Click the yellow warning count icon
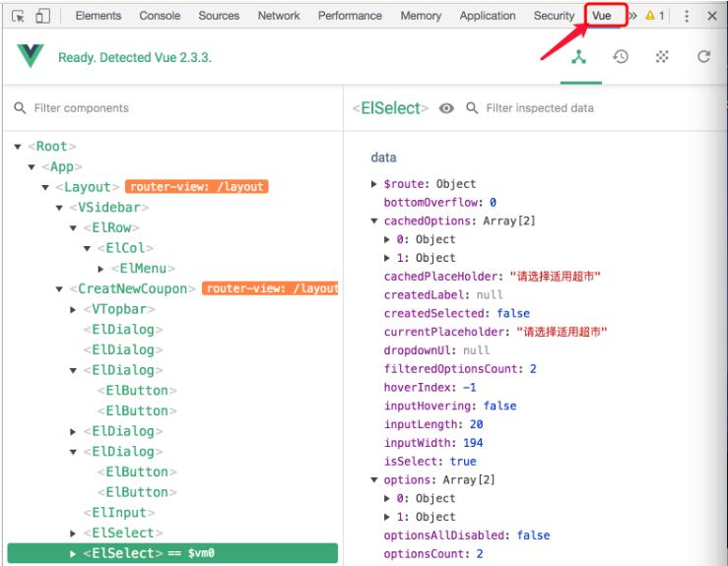 tap(655, 16)
